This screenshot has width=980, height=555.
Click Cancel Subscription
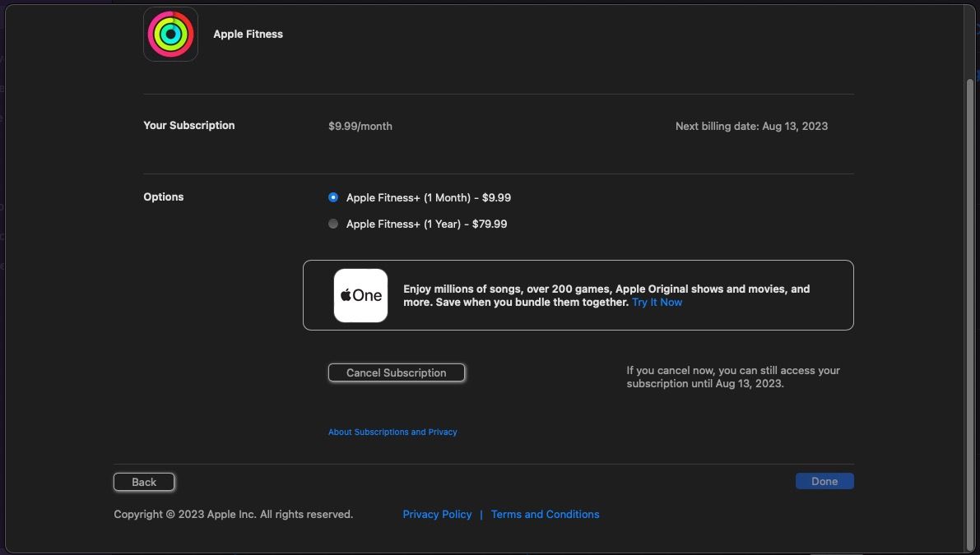coord(396,372)
